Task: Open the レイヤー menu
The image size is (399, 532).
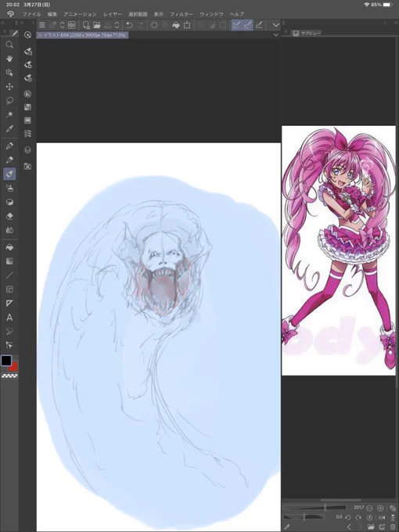Action: tap(113, 14)
